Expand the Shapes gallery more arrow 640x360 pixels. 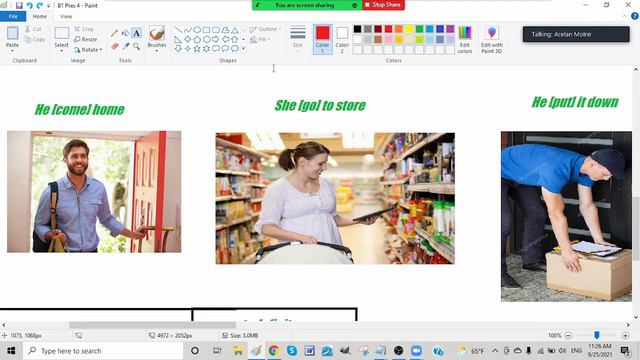coord(243,49)
